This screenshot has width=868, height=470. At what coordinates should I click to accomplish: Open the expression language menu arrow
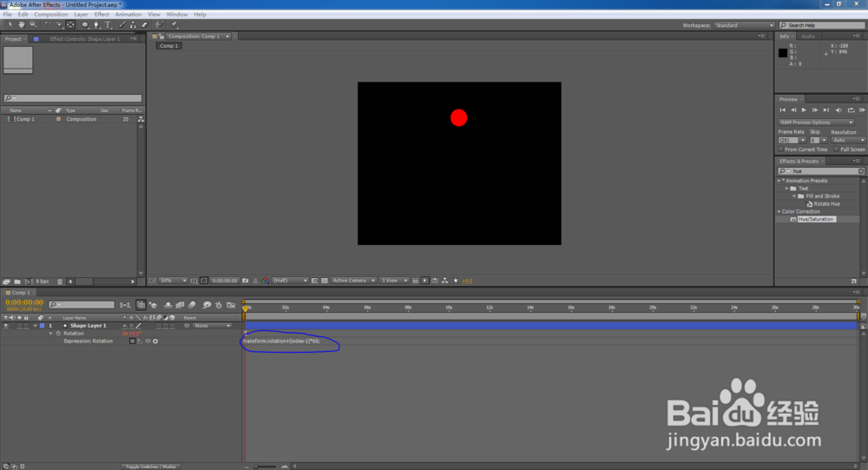[x=155, y=341]
